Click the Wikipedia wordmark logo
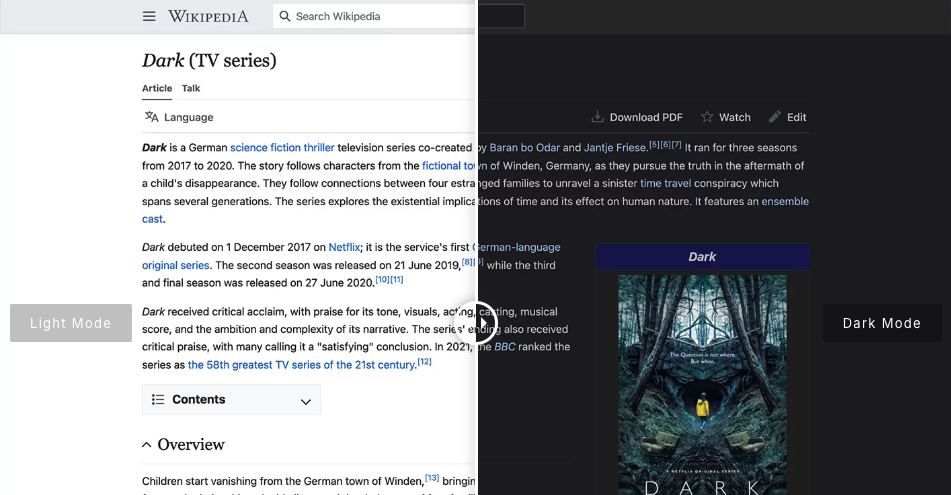 tap(208, 16)
